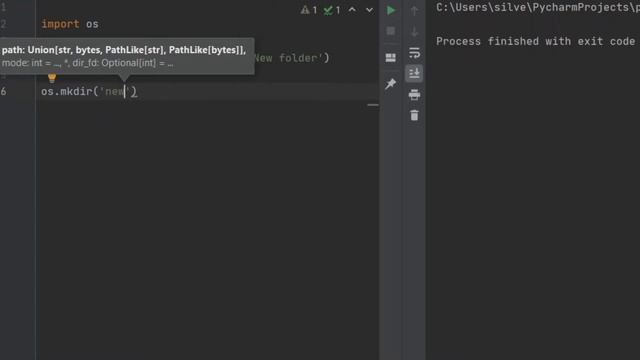The width and height of the screenshot is (640, 360).
Task: Click the Stop process square icon
Action: [x=391, y=31]
